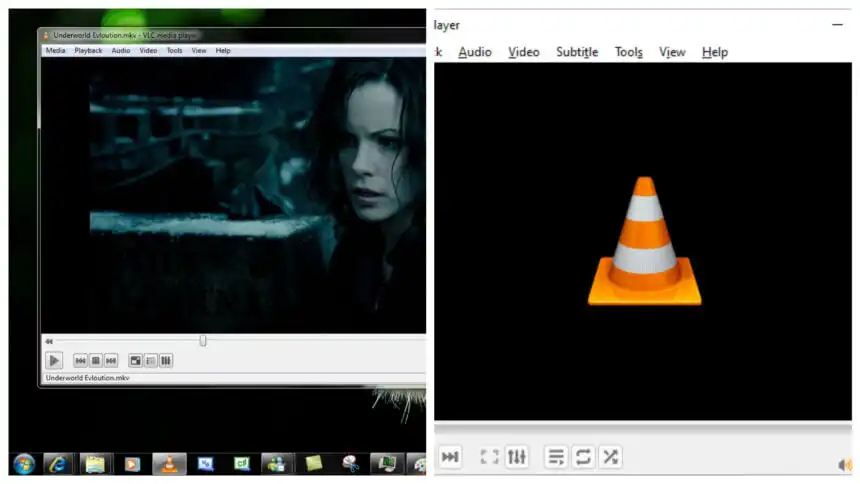Image resolution: width=860 pixels, height=484 pixels.
Task: Open Tools menu in the VLC cone window
Action: [x=629, y=52]
